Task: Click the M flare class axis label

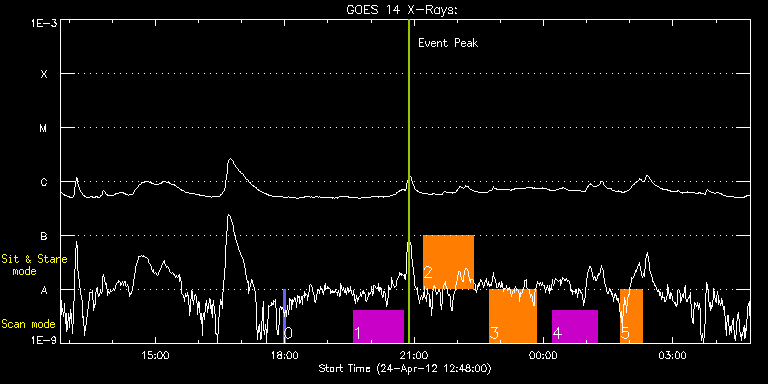Action: tap(44, 128)
